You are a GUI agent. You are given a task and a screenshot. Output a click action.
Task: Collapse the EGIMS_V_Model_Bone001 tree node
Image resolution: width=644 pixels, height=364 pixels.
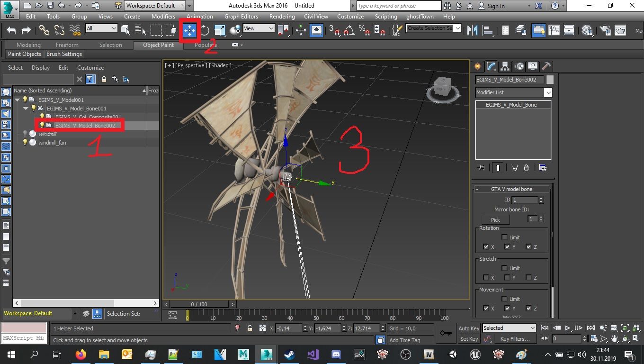[x=26, y=109]
